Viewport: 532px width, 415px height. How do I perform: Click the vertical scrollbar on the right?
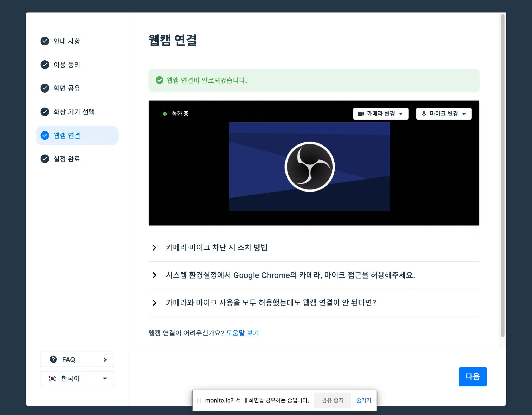pos(502,175)
